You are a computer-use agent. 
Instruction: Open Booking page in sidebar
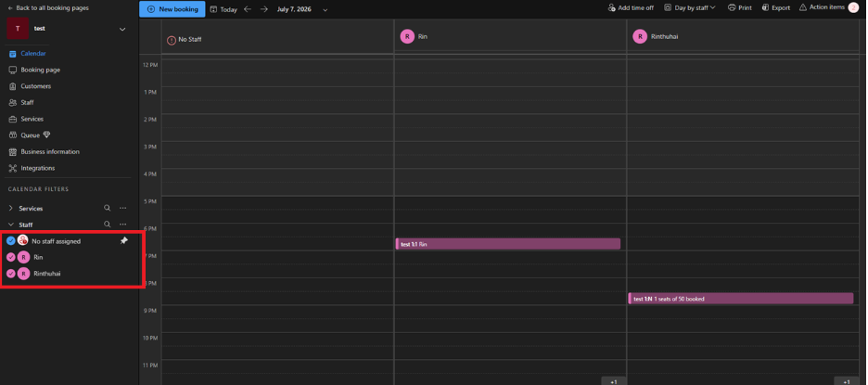[x=41, y=71]
